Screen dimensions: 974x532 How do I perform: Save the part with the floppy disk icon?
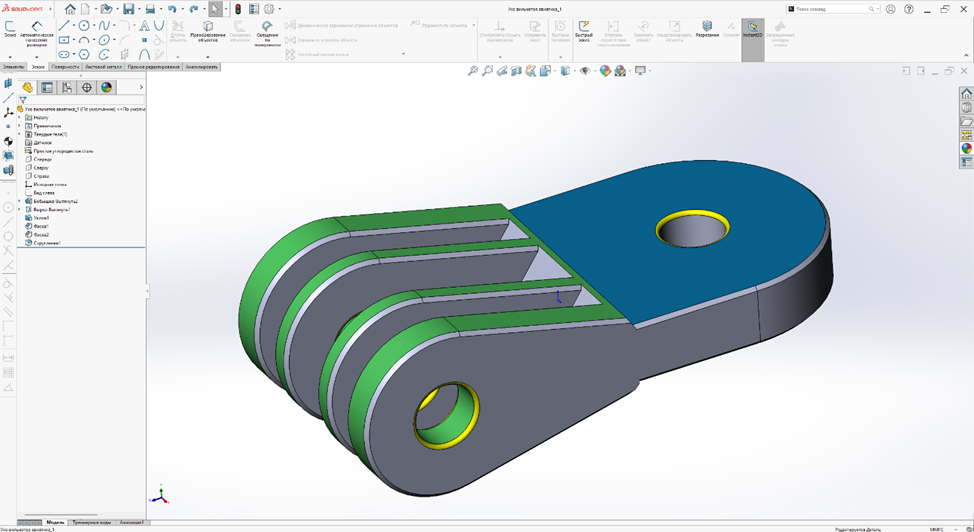click(129, 9)
